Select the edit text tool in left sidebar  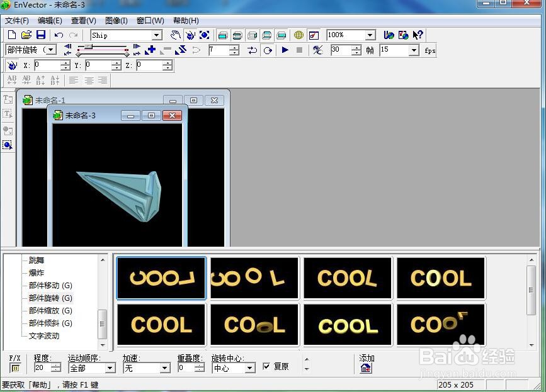(x=8, y=114)
